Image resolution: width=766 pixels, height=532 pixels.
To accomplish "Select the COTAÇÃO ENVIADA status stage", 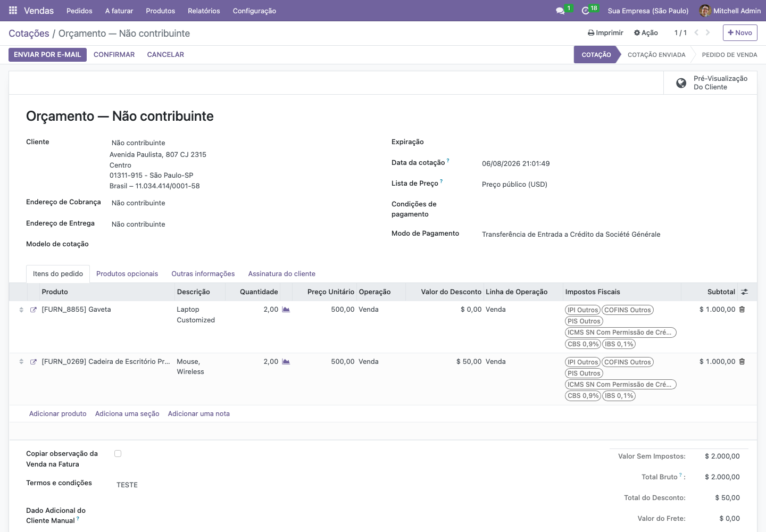I will (x=656, y=54).
